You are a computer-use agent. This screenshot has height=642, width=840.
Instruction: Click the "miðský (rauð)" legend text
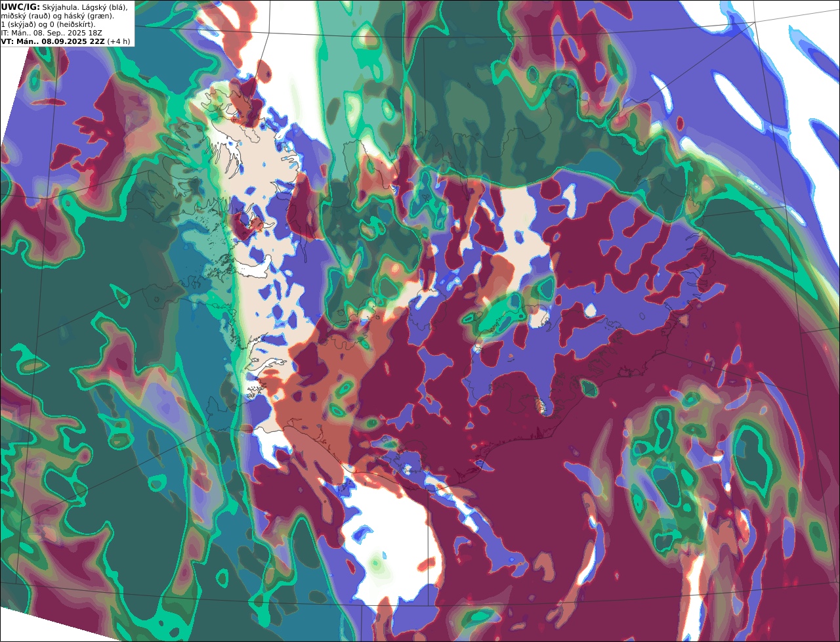tap(26, 16)
